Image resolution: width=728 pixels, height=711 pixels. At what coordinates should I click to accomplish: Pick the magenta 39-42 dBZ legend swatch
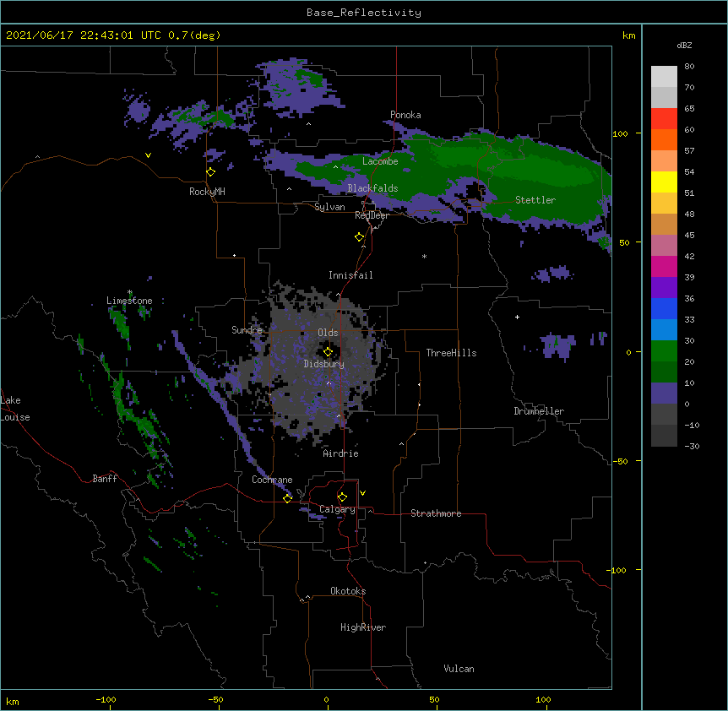[664, 266]
